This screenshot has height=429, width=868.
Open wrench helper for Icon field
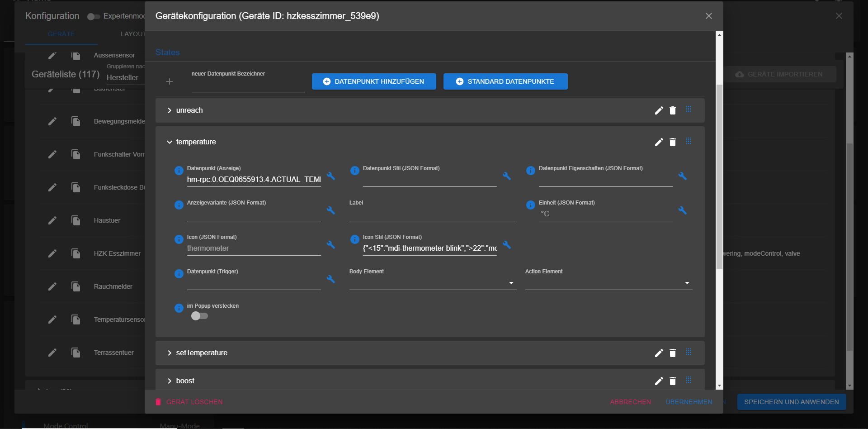[331, 245]
